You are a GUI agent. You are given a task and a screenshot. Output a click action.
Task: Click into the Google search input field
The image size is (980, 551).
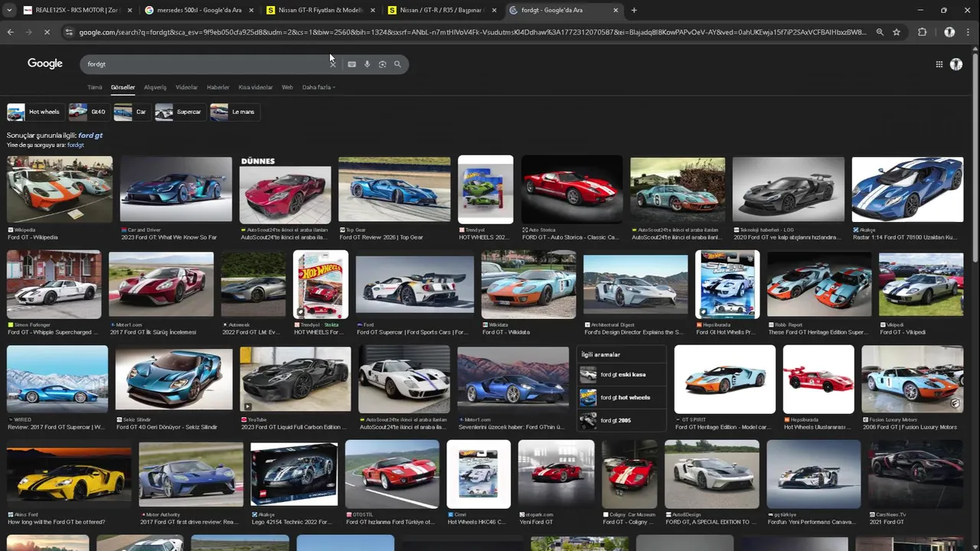click(x=207, y=64)
